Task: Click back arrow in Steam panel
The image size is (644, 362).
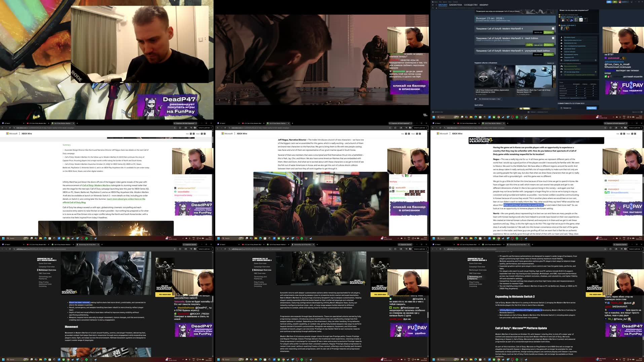Action: coord(433,5)
